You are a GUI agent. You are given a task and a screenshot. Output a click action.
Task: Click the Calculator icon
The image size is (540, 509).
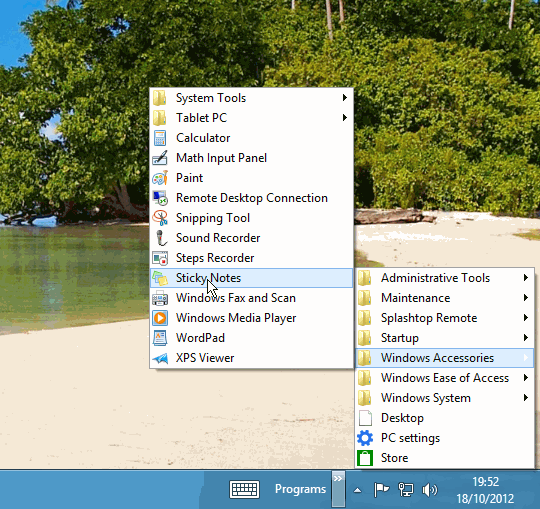coord(160,138)
